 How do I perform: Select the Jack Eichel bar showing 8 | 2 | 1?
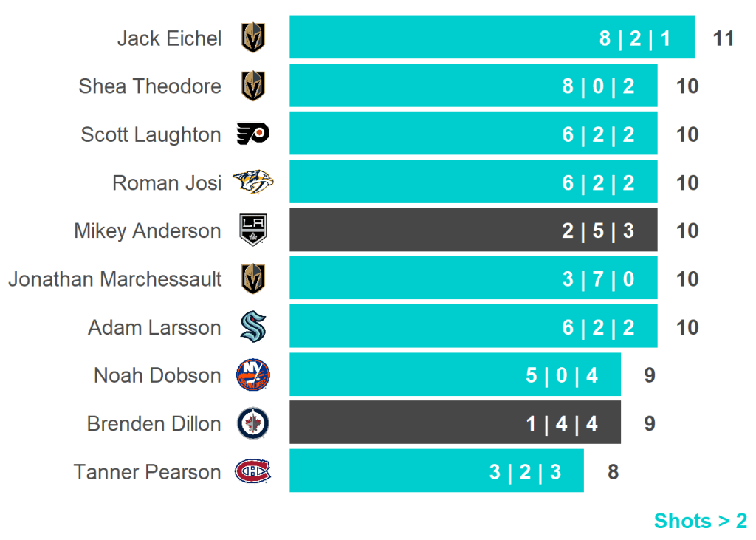491,38
